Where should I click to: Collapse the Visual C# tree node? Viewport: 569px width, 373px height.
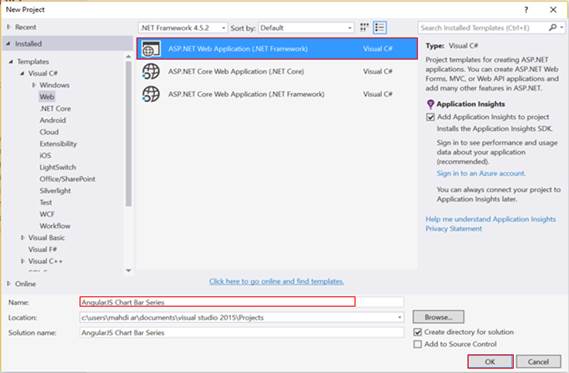(x=22, y=73)
